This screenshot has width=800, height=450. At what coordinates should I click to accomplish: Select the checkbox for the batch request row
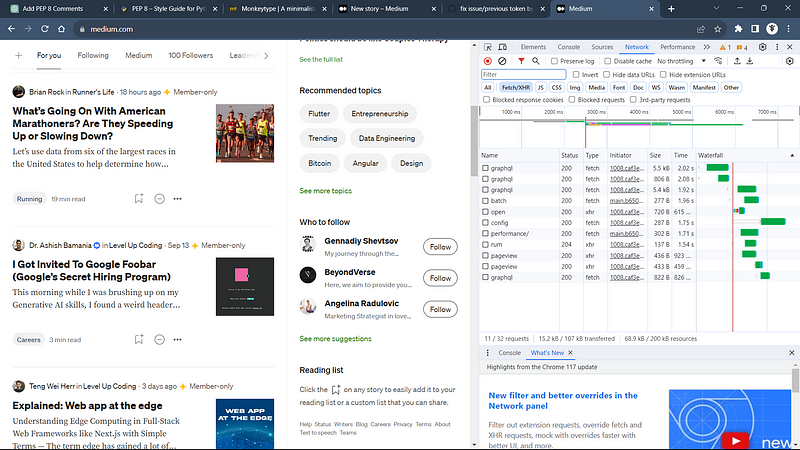click(485, 201)
